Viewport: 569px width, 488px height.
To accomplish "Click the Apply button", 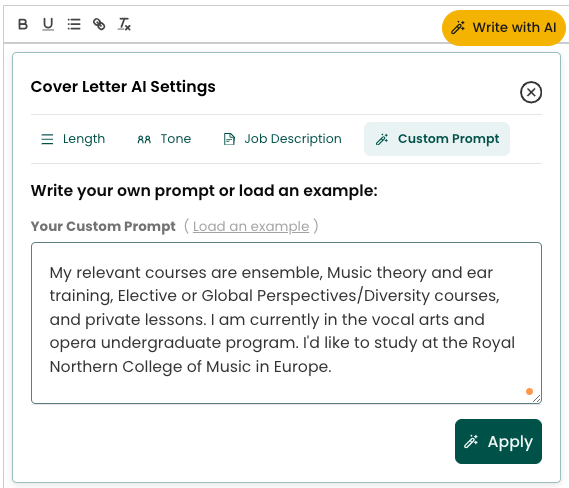I will tap(498, 441).
